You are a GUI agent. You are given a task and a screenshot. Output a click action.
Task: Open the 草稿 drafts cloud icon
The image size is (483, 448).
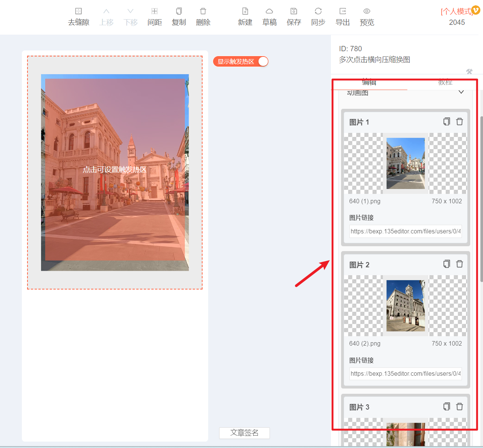(269, 17)
